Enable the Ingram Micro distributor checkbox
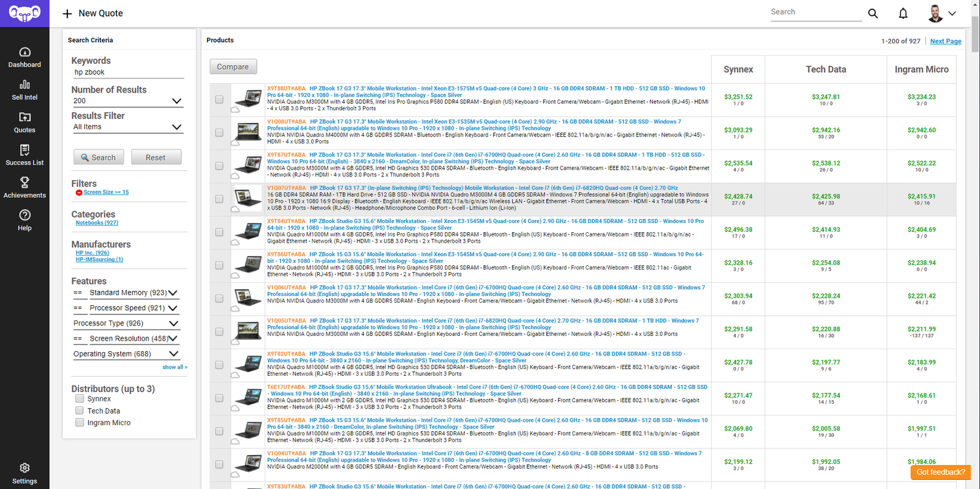The width and height of the screenshot is (980, 489). click(80, 422)
